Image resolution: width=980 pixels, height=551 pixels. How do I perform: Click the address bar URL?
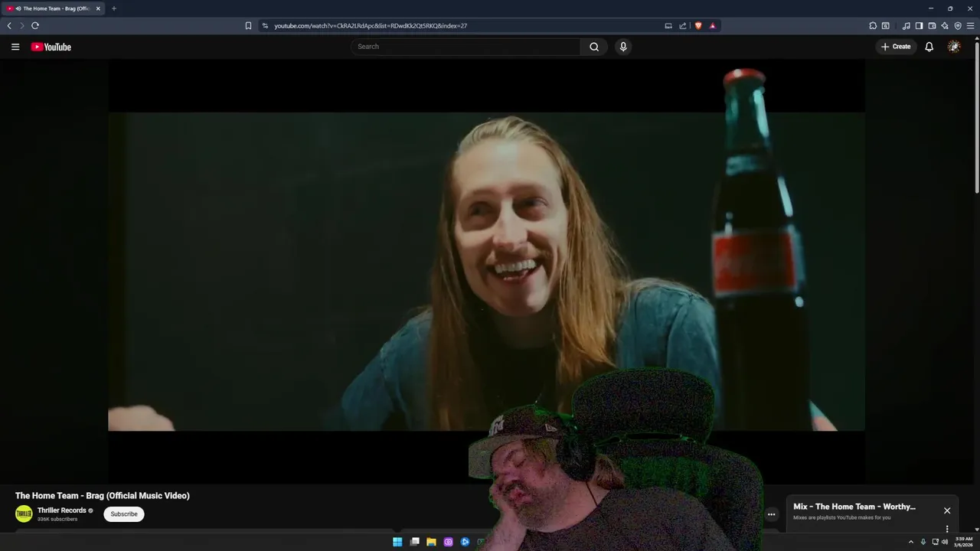tap(371, 25)
